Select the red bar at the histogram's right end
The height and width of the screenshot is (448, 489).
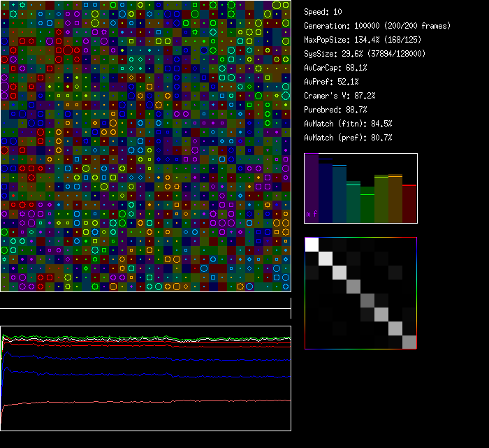409,203
